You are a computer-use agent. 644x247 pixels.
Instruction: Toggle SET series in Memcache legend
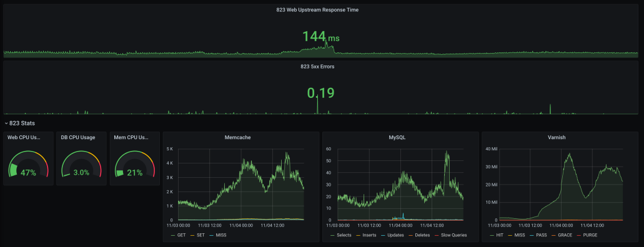tap(199, 235)
